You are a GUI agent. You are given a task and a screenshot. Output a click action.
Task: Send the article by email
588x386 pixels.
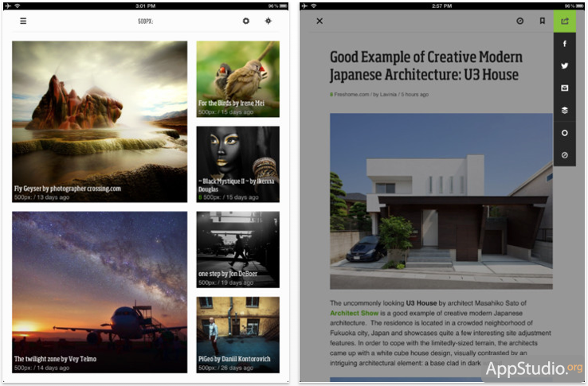(564, 88)
